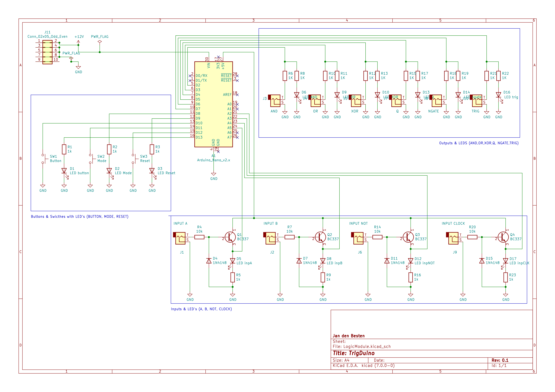
Task: Click the 'Inputs & LED's (A, B, NOT, CLOCK)' label
Action: click(x=201, y=309)
